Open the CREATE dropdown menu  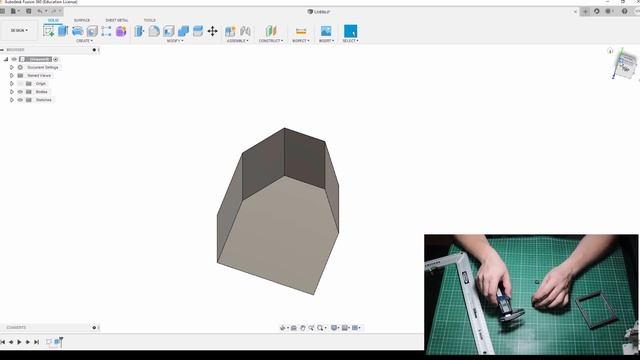point(84,41)
